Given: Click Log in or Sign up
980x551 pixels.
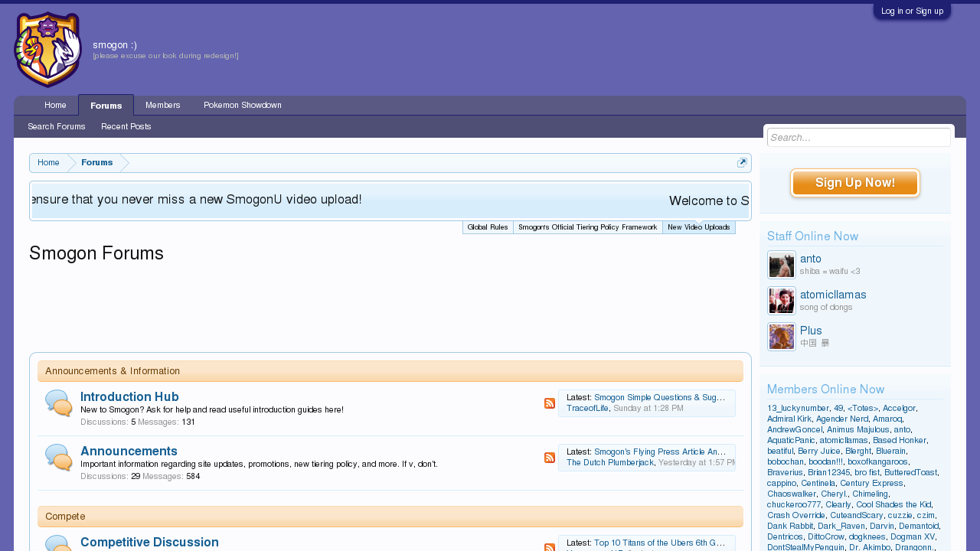Looking at the screenshot, I should pyautogui.click(x=912, y=11).
